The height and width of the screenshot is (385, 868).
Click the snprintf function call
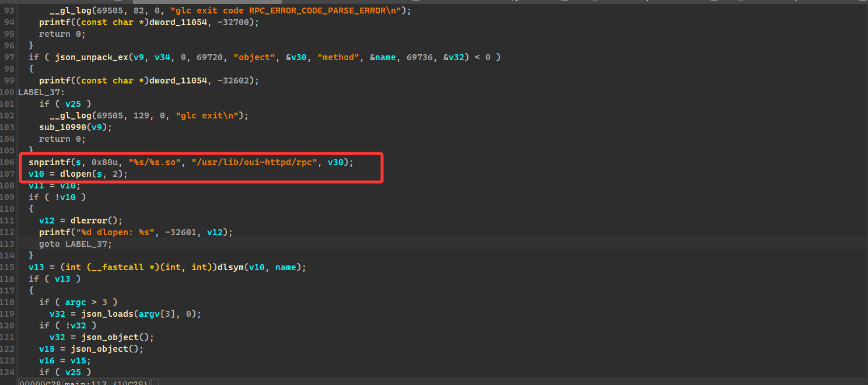click(48, 162)
